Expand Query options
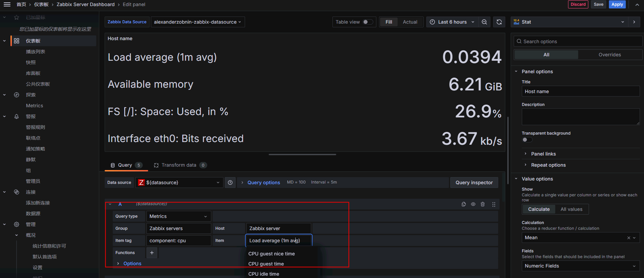 click(264, 183)
